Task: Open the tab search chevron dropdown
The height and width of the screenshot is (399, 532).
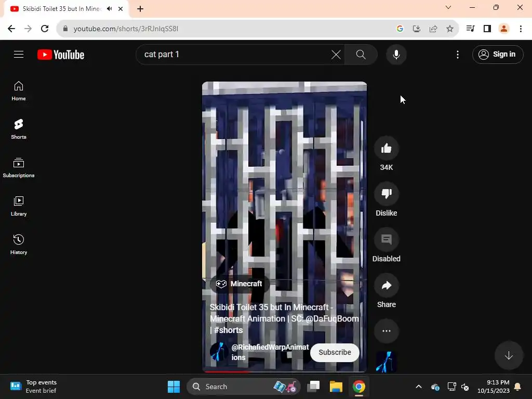Action: 448,7
